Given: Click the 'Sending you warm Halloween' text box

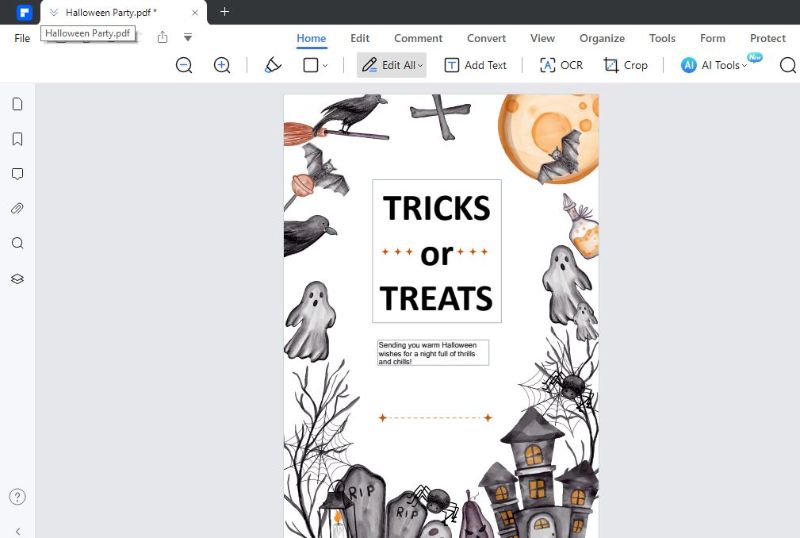Looking at the screenshot, I should point(433,353).
